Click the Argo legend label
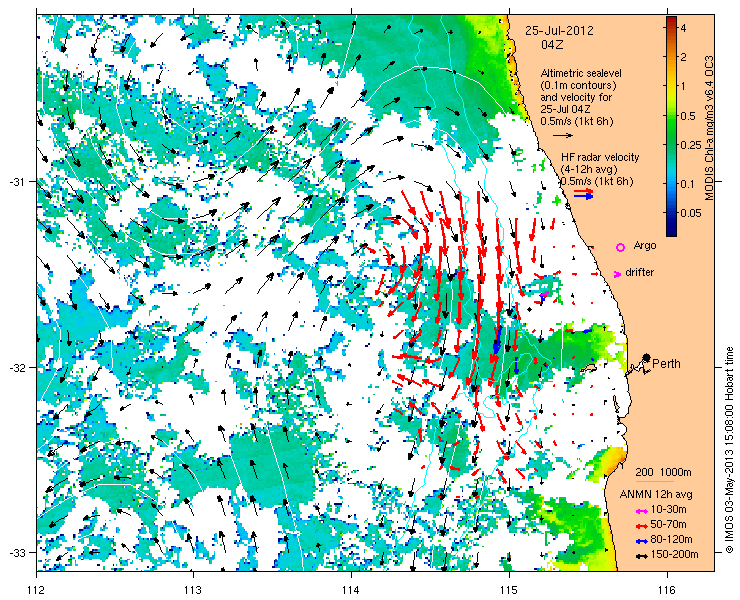The height and width of the screenshot is (600, 740). pyautogui.click(x=645, y=245)
